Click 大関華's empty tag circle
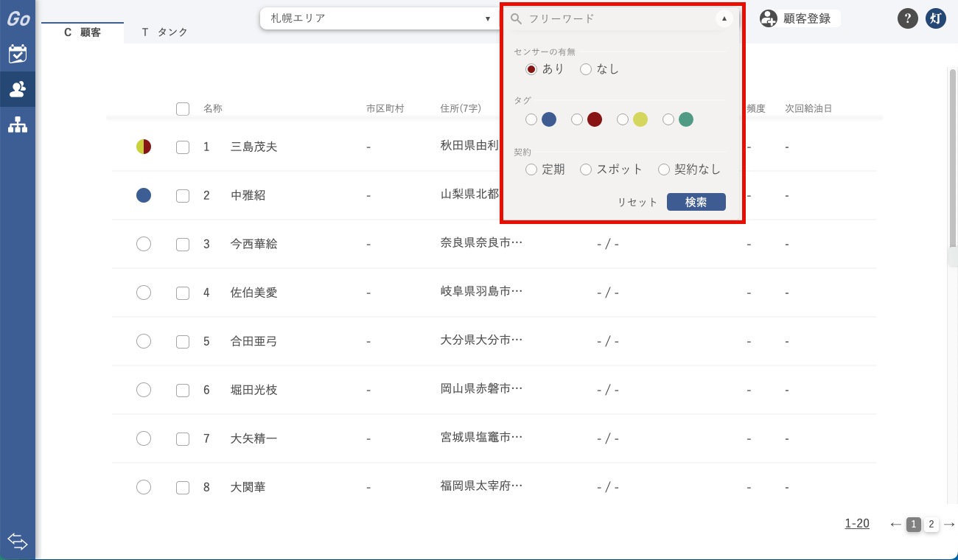The image size is (958, 560). pyautogui.click(x=144, y=487)
